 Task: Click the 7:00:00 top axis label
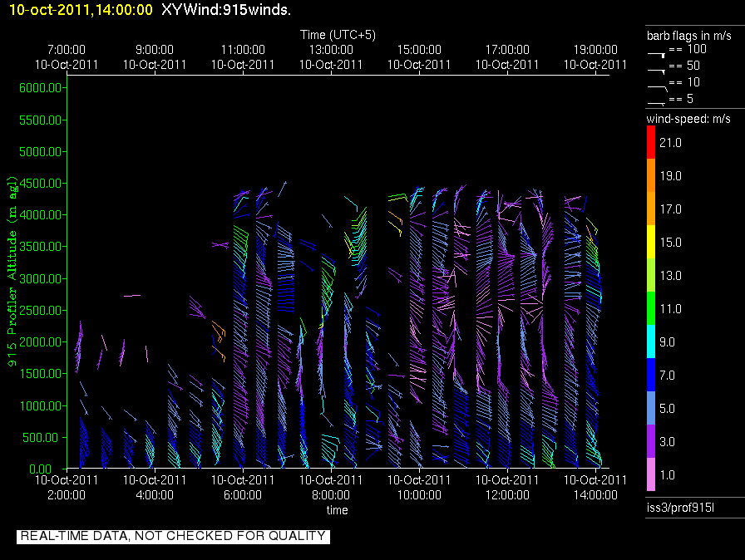(x=67, y=49)
